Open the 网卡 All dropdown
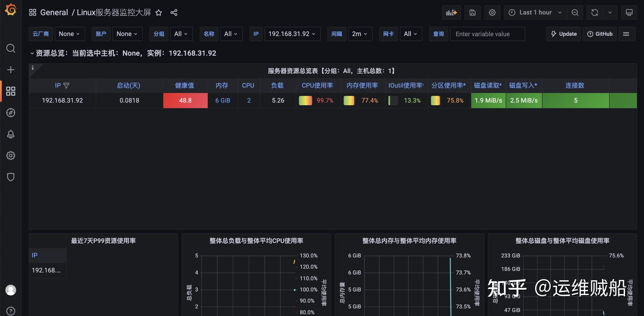This screenshot has width=644, height=316. (x=411, y=34)
